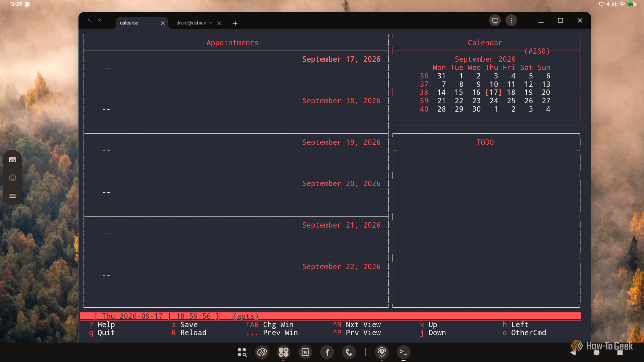Click the display monitor icon button
The image size is (644, 362).
[495, 20]
